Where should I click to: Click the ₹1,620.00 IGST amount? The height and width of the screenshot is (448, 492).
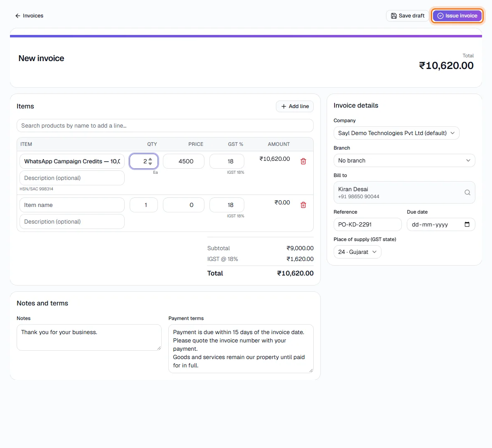(x=300, y=259)
